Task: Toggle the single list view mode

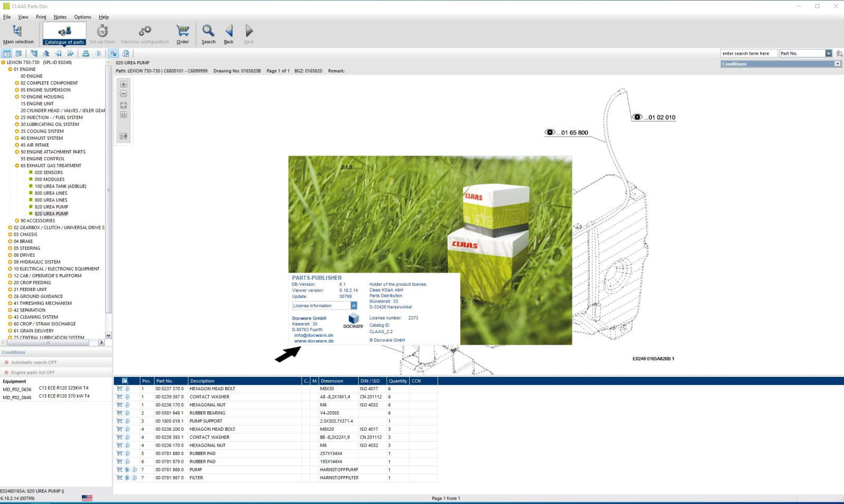Action: 6,53
